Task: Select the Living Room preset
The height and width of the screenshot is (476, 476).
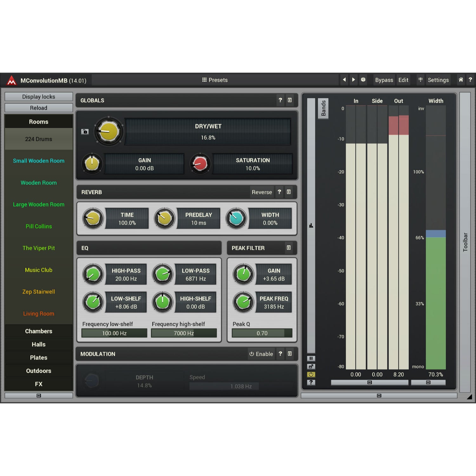Action: pos(39,314)
